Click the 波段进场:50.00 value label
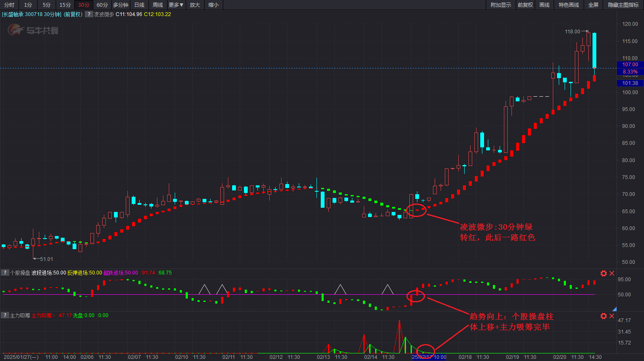Image resolution: width=644 pixels, height=361 pixels. 49,273
